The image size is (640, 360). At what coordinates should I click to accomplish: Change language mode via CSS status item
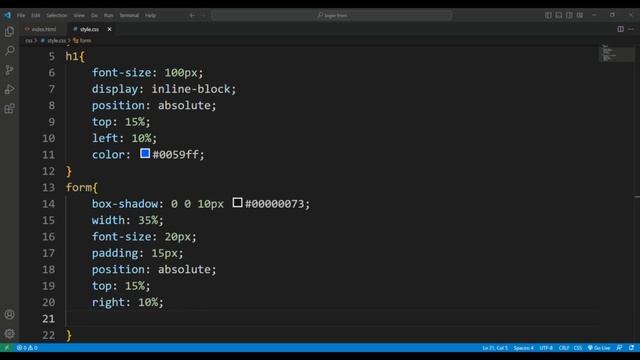tap(578, 348)
